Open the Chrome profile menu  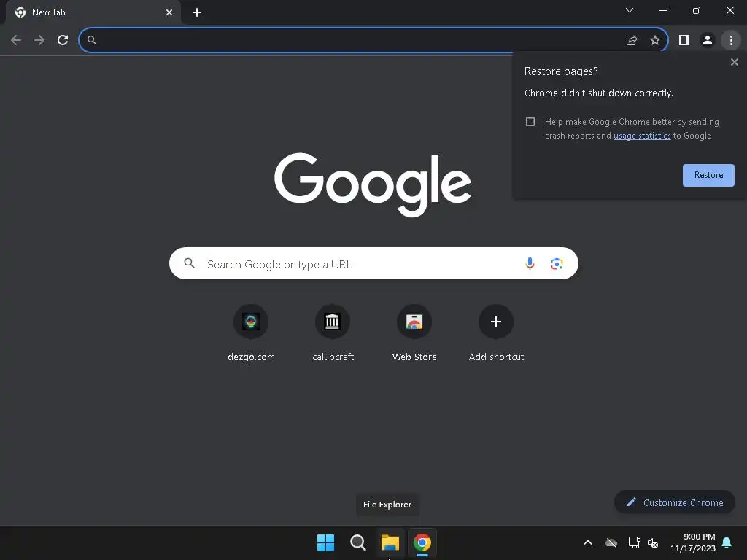click(708, 41)
